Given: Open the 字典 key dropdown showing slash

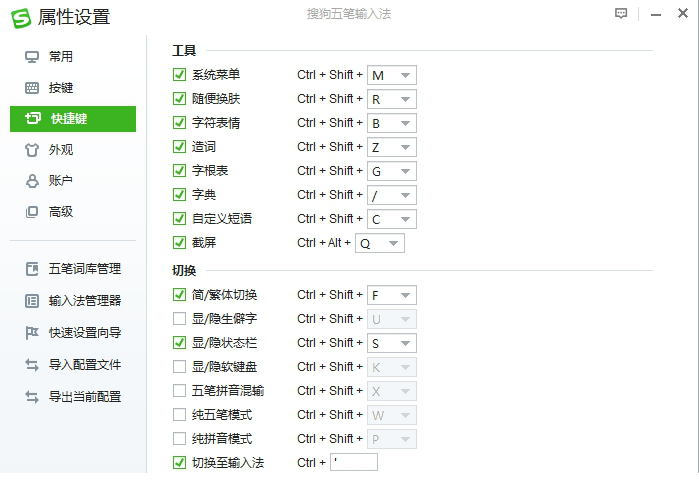Looking at the screenshot, I should click(392, 196).
